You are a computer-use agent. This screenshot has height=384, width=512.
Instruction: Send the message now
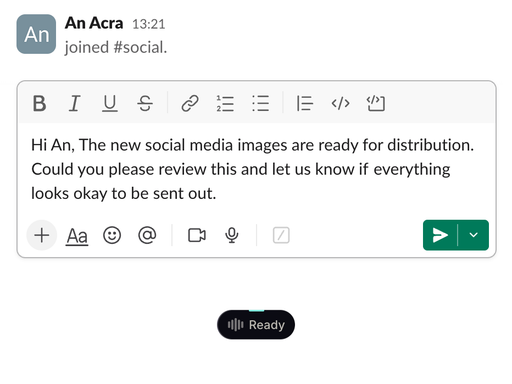(x=440, y=235)
